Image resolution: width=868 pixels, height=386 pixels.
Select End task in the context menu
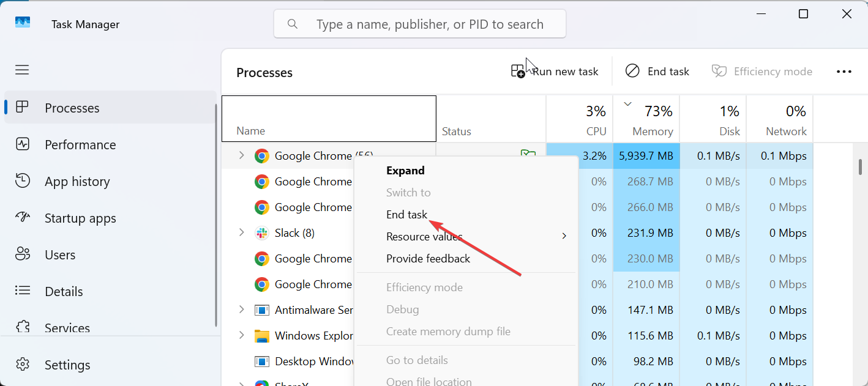(x=406, y=214)
